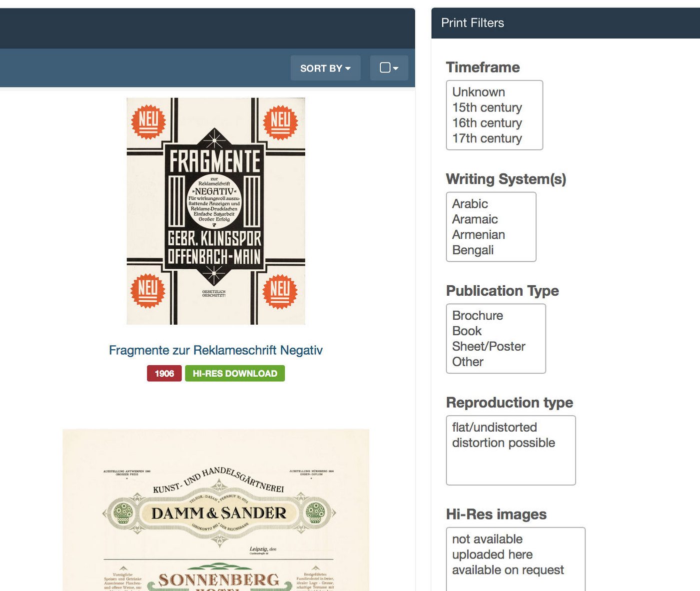The height and width of the screenshot is (591, 700).
Task: Open the Fragmente poster thumbnail
Action: tap(216, 211)
